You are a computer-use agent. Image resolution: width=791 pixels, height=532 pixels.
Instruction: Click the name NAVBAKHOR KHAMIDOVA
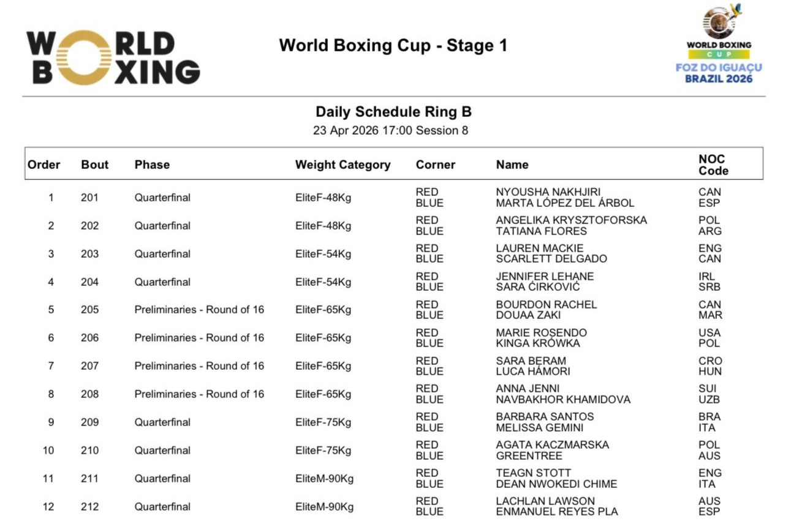tap(562, 400)
